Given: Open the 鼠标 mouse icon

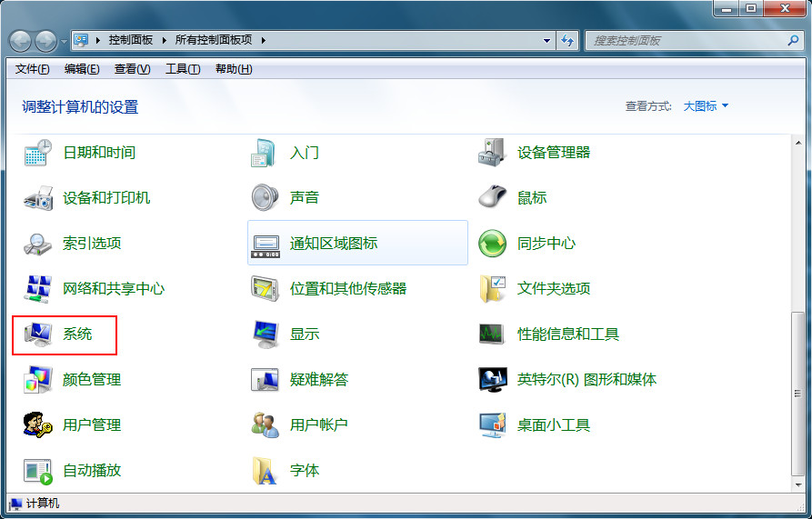Looking at the screenshot, I should point(492,196).
